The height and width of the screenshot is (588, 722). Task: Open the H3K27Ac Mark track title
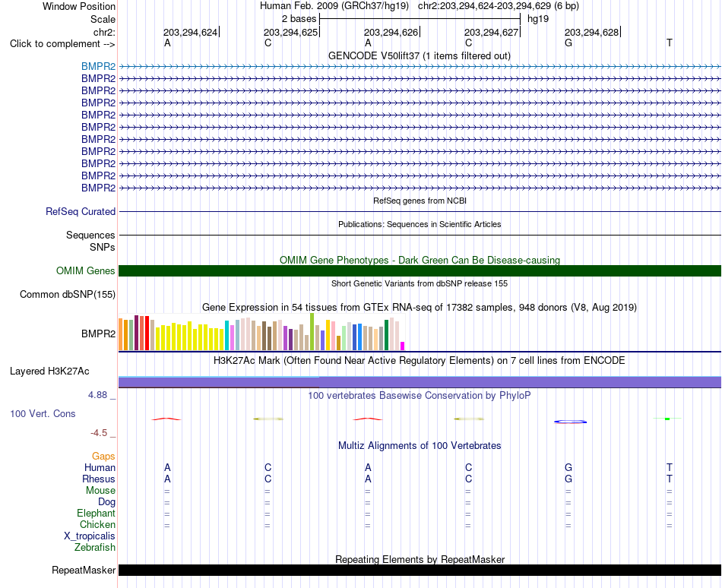pyautogui.click(x=420, y=360)
